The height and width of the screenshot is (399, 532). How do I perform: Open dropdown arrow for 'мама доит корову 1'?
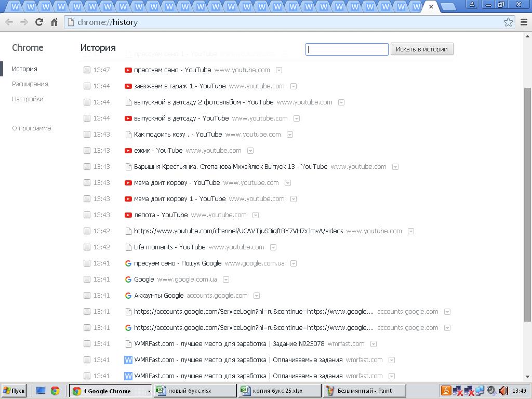[294, 199]
